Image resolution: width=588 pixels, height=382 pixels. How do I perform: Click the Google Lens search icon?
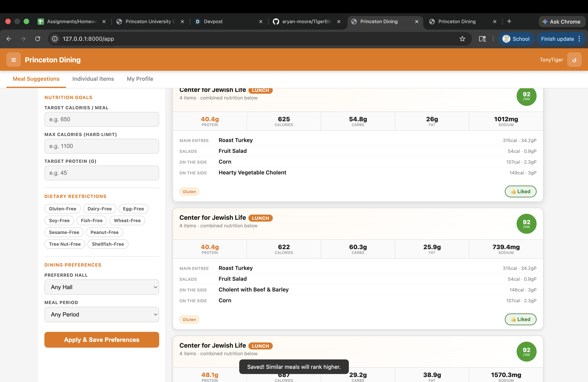point(482,39)
